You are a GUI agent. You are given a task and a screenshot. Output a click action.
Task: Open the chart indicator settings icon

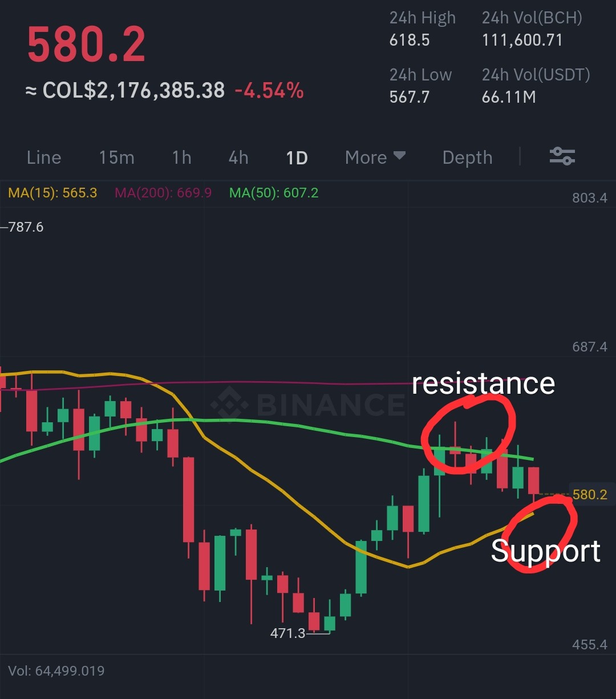(562, 156)
